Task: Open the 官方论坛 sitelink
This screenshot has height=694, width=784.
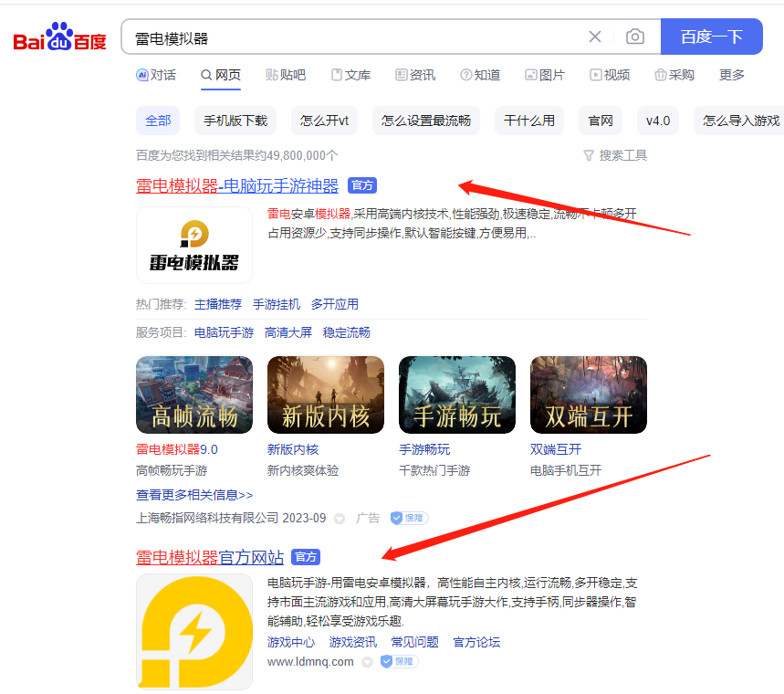Action: (476, 642)
